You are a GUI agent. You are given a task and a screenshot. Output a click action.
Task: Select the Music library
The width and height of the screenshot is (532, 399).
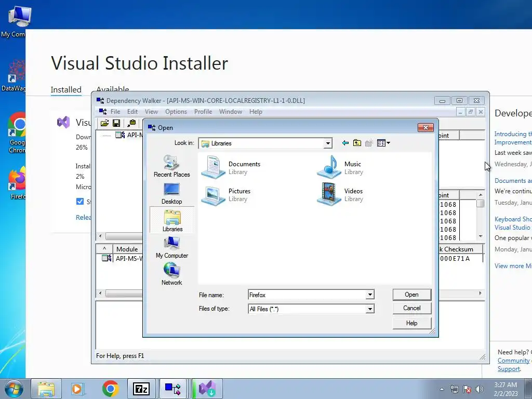coord(340,167)
